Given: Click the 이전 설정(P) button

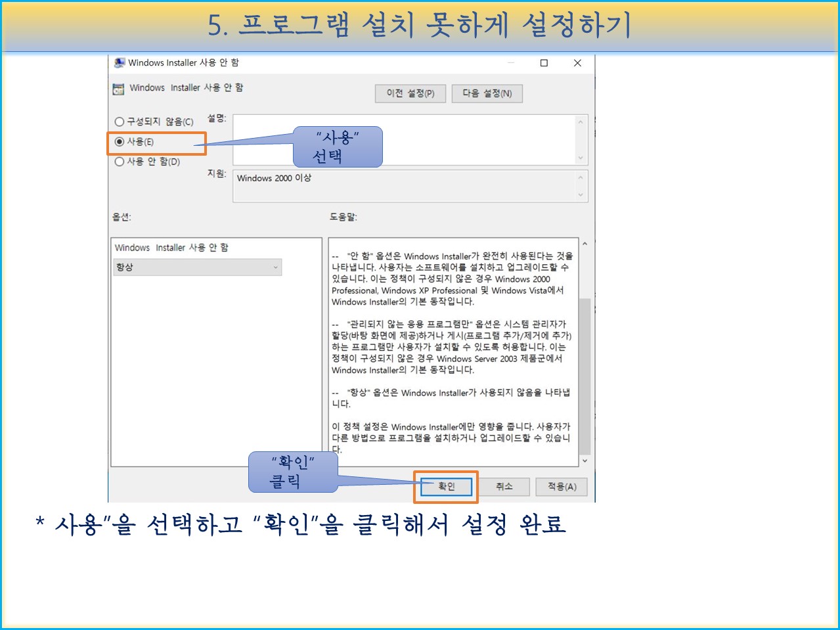Looking at the screenshot, I should [410, 93].
